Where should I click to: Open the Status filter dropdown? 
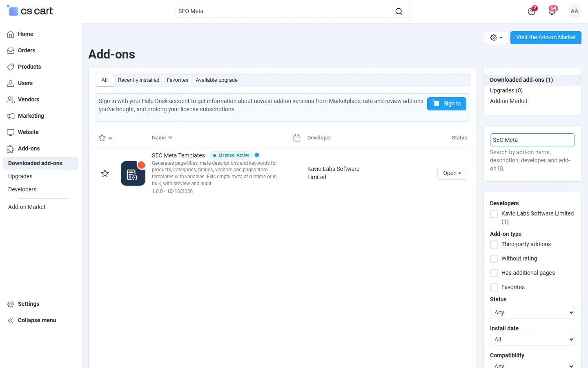coord(532,312)
